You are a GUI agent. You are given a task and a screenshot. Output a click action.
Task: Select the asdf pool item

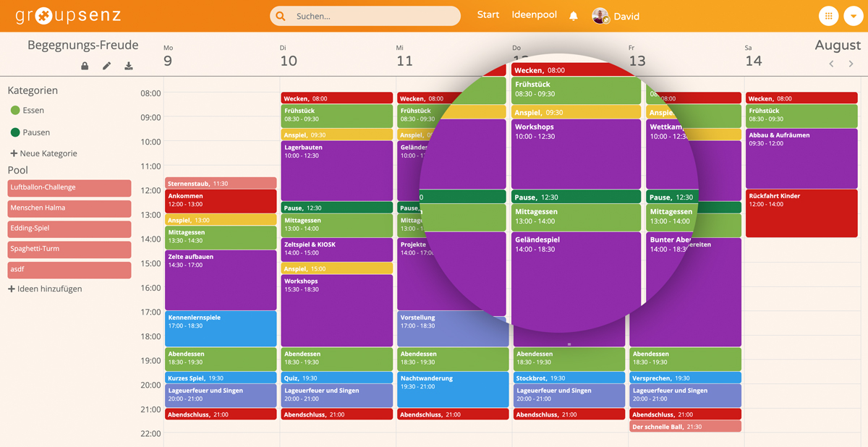click(69, 270)
